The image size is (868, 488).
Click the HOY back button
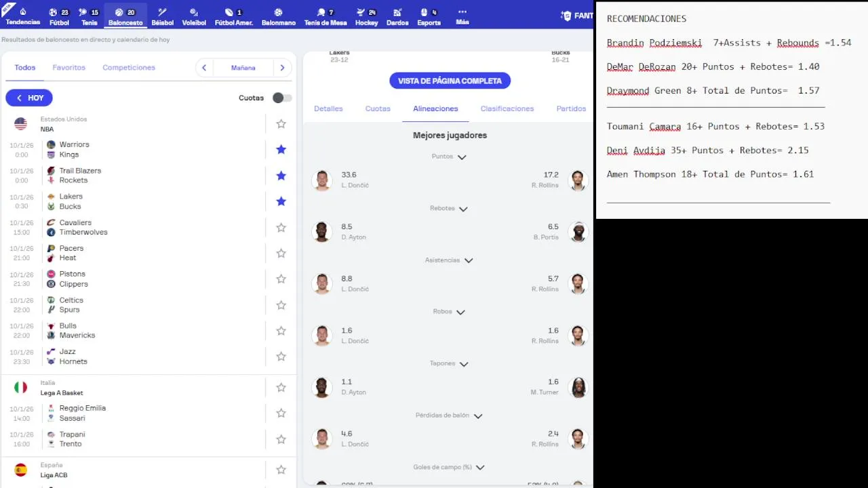(29, 98)
